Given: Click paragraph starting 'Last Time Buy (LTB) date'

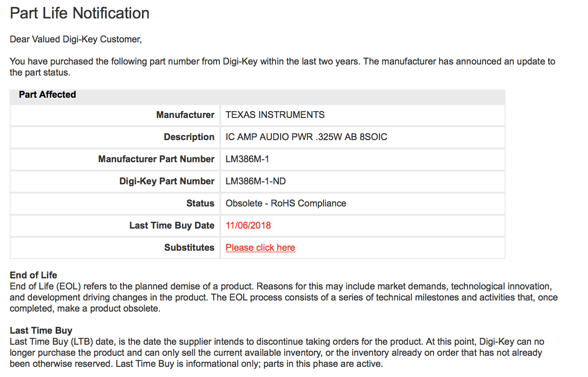Looking at the screenshot, I should (x=277, y=353).
